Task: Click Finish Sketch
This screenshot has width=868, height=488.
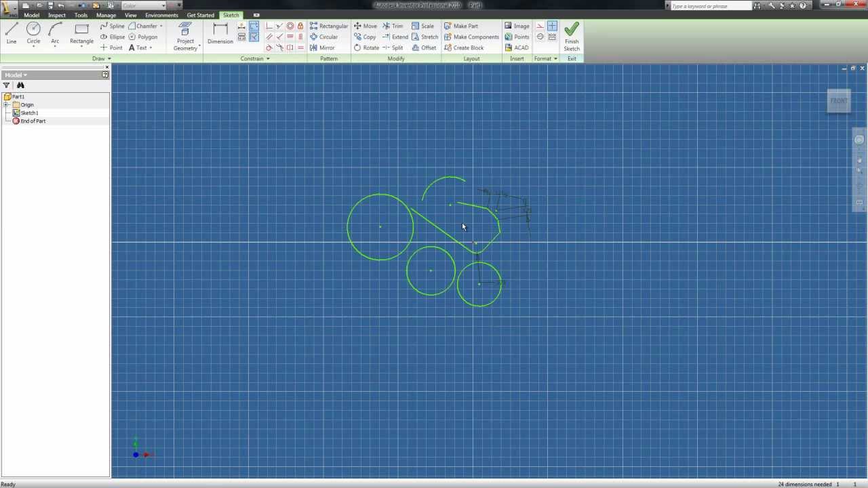Action: (572, 37)
